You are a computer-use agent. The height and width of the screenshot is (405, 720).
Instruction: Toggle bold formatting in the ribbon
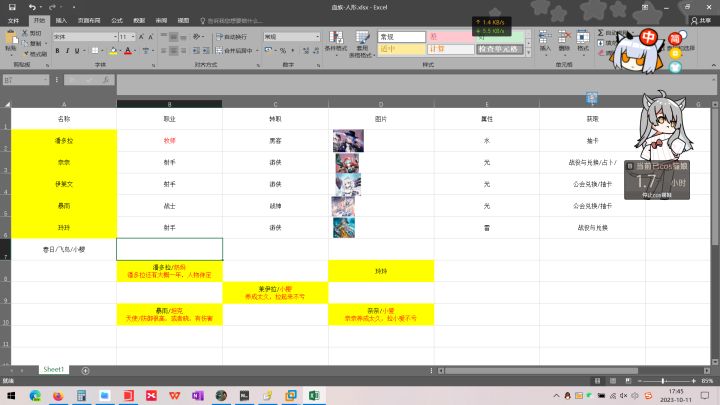(x=57, y=51)
